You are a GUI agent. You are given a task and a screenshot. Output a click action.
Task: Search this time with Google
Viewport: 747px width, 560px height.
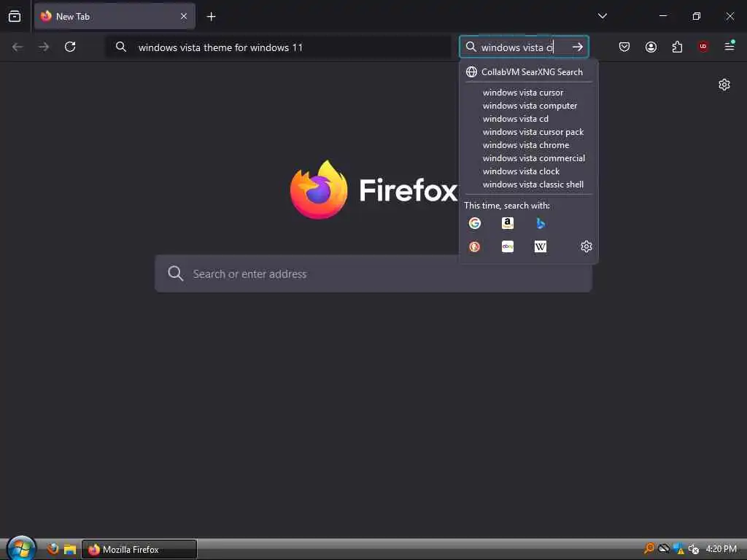point(474,223)
